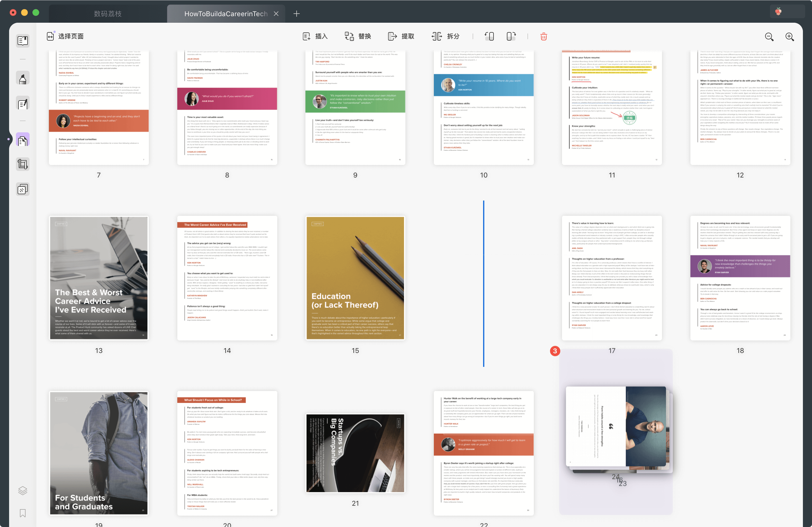This screenshot has width=812, height=527.
Task: Zoom out the page thumbnails
Action: [x=769, y=37]
